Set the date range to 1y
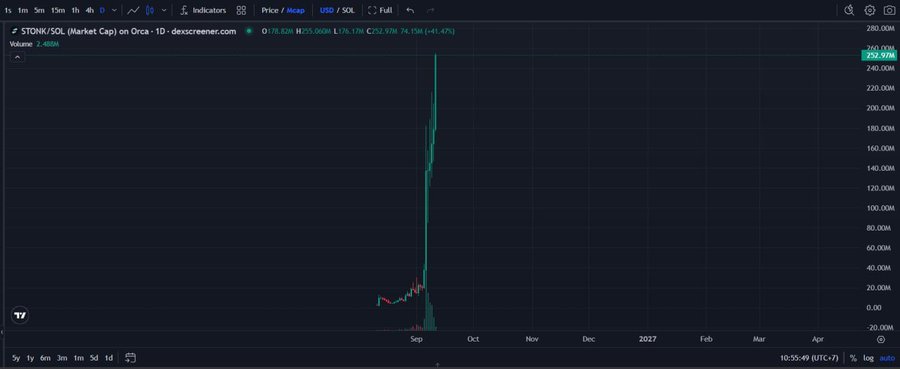This screenshot has height=369, width=900. coord(30,358)
